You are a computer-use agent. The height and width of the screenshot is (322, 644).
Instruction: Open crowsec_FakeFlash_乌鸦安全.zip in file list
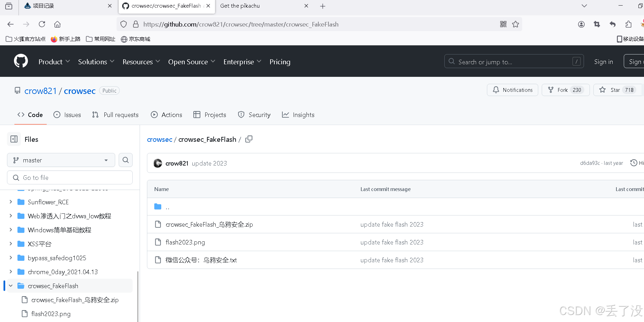click(209, 225)
